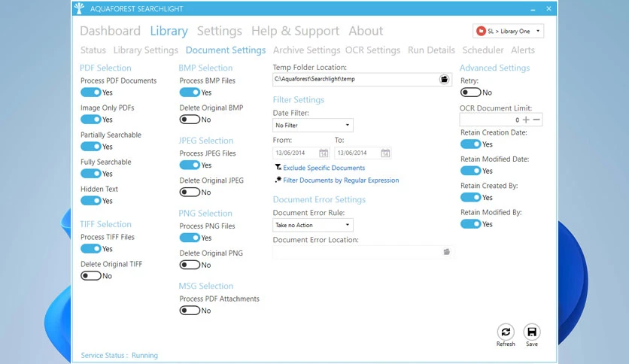Click Filter Documents by Regular Expression link
Image resolution: width=629 pixels, height=364 pixels.
341,180
